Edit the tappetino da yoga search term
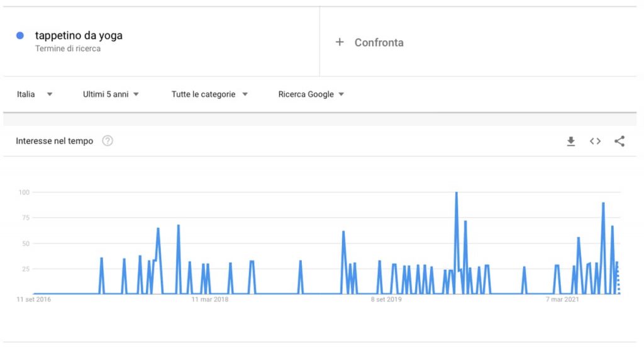 [x=79, y=36]
